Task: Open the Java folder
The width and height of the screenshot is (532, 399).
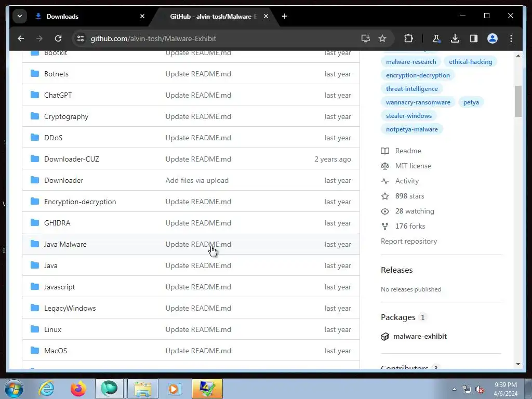Action: click(x=50, y=265)
